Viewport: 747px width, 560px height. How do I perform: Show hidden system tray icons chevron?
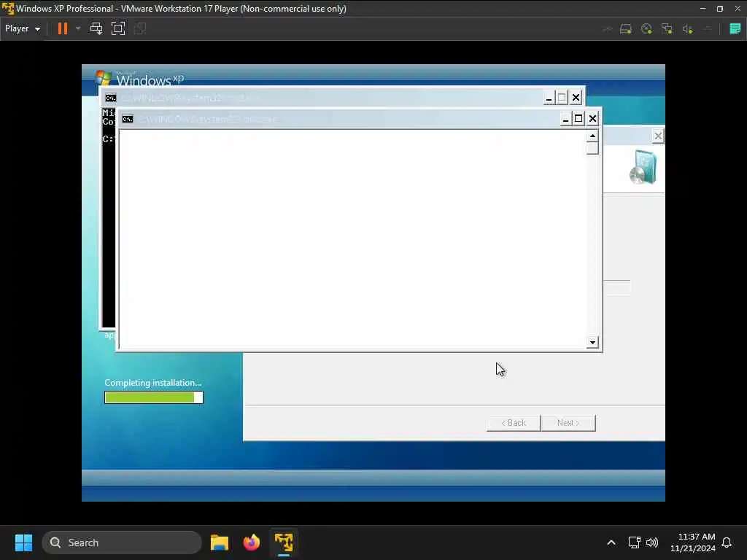611,542
